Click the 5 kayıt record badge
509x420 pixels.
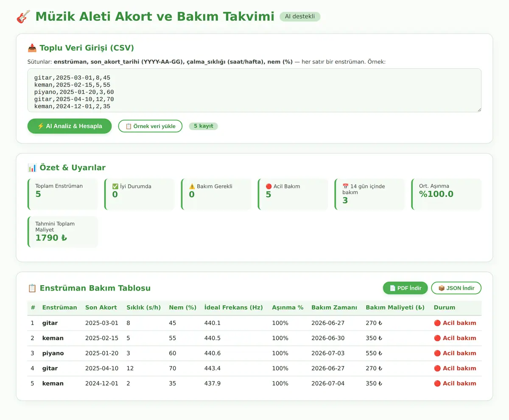pyautogui.click(x=203, y=126)
